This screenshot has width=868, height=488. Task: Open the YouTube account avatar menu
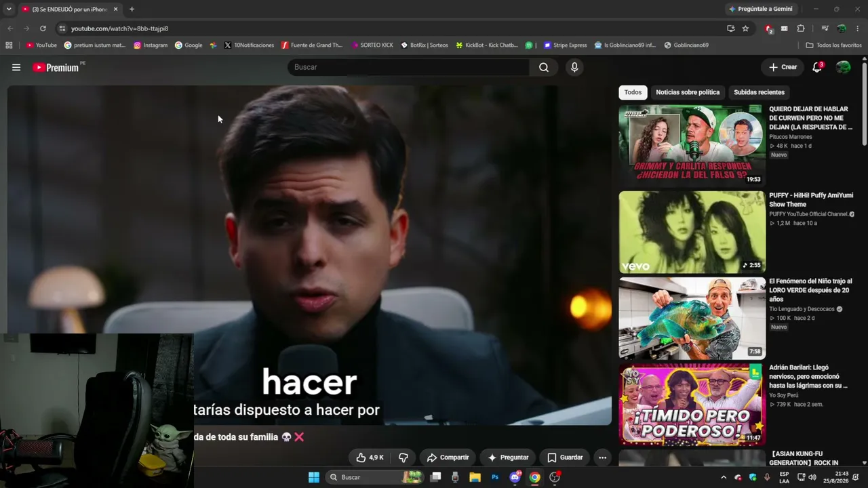point(843,67)
